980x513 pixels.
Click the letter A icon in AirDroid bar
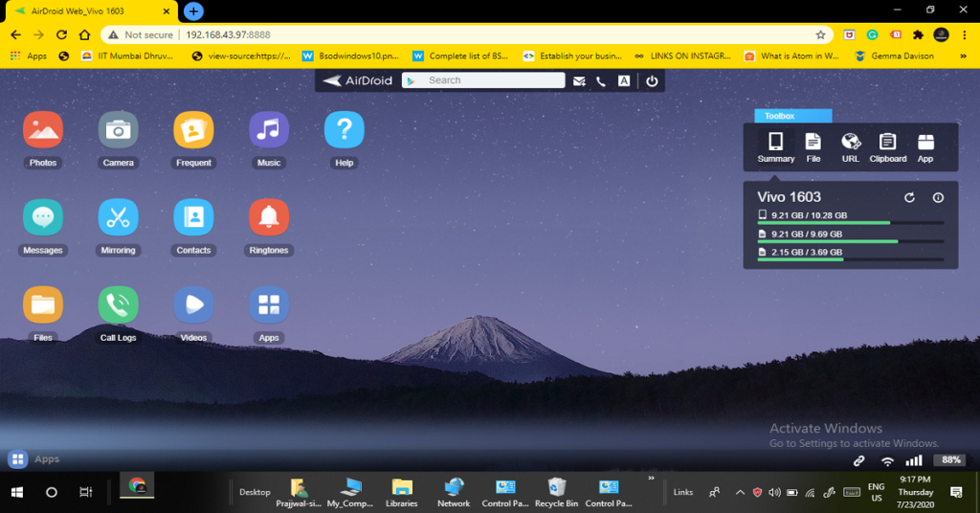click(x=624, y=80)
